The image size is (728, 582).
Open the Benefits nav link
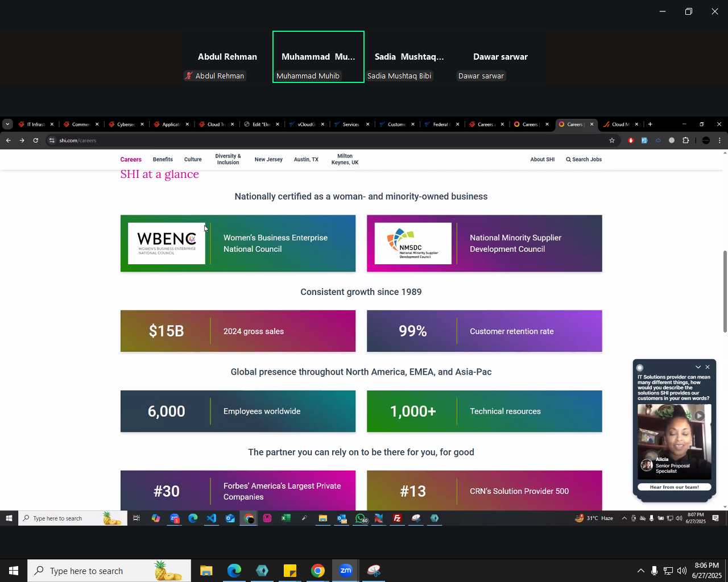coord(163,160)
